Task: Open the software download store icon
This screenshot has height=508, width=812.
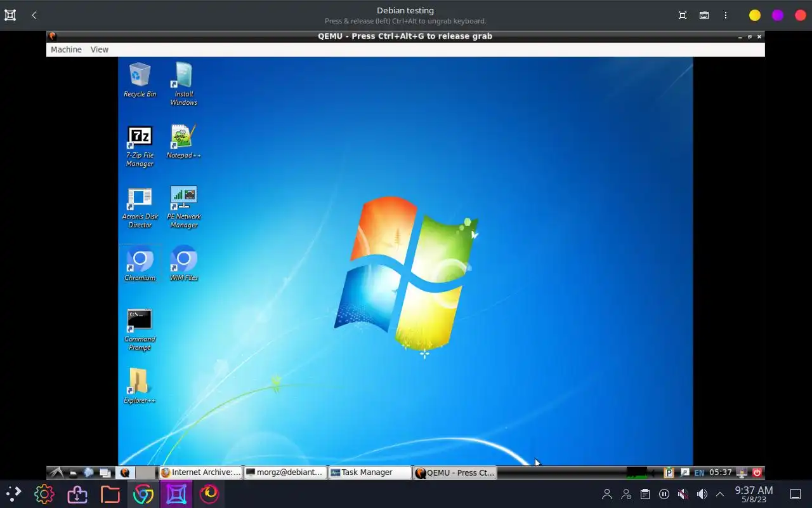Action: click(x=77, y=494)
